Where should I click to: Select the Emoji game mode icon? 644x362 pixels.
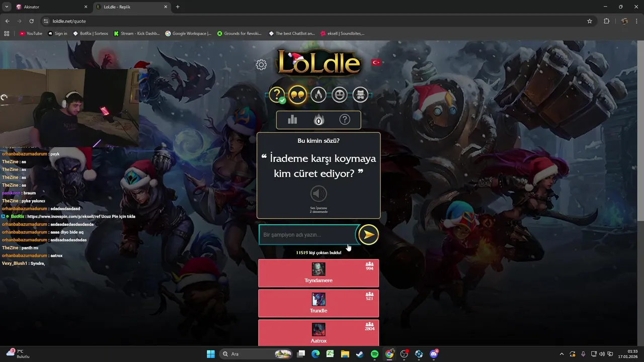(x=340, y=95)
